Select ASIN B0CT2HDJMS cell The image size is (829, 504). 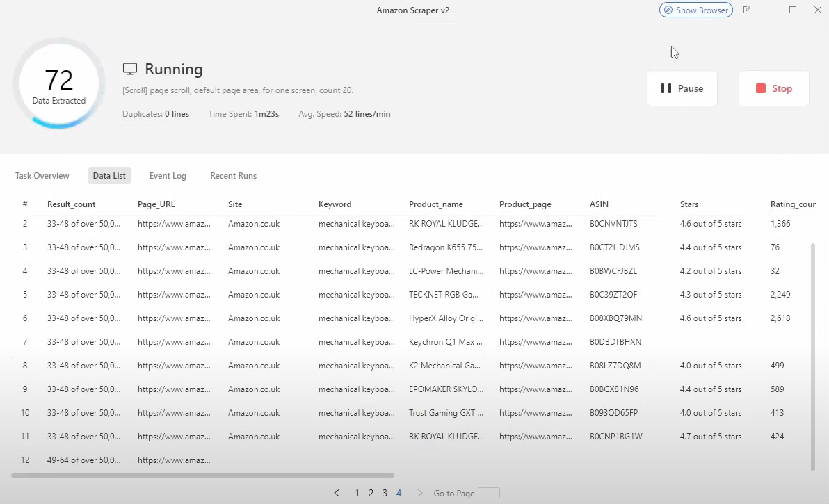[614, 247]
